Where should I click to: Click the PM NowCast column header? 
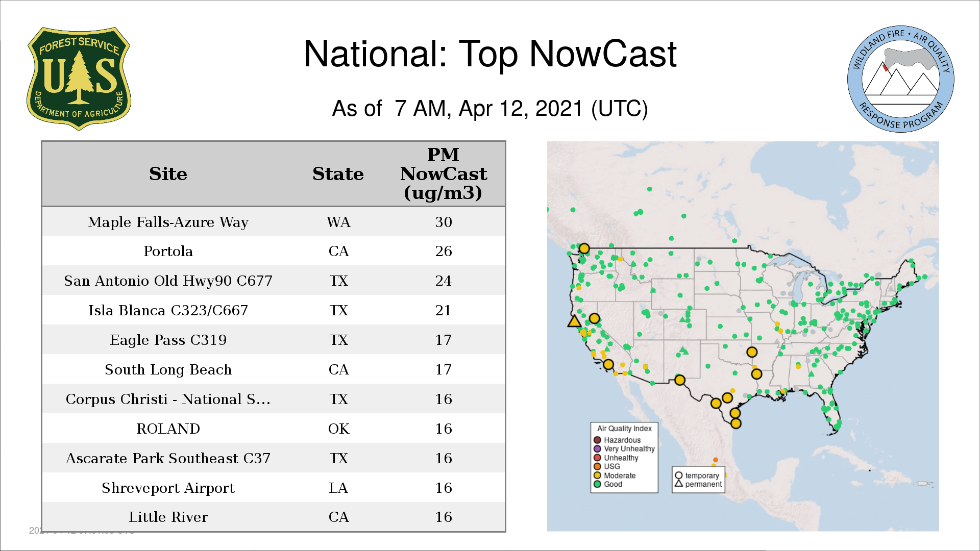[x=443, y=174]
